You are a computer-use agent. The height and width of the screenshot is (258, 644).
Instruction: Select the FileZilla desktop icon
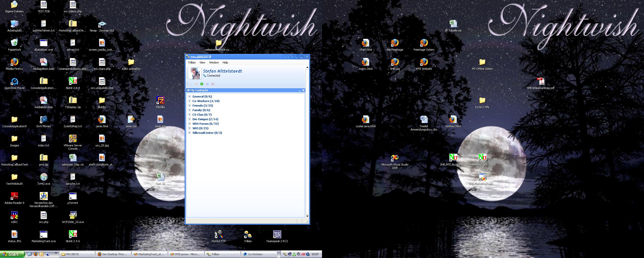(x=160, y=101)
